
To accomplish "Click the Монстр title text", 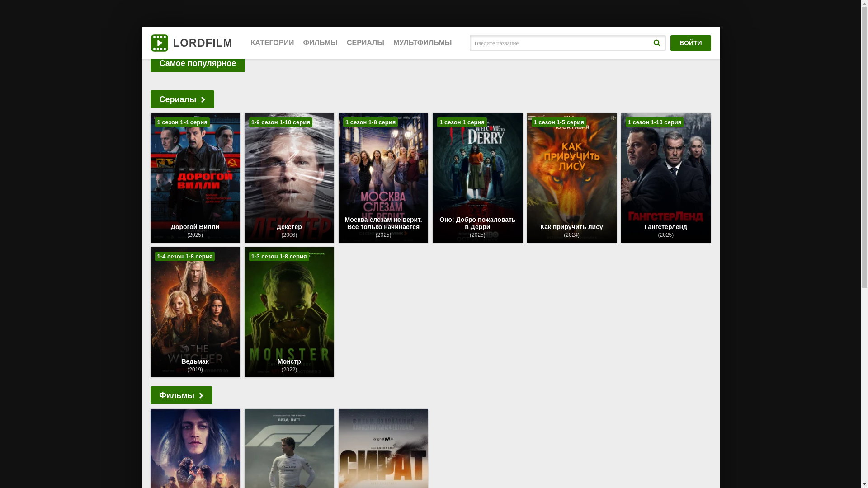I will tap(289, 361).
